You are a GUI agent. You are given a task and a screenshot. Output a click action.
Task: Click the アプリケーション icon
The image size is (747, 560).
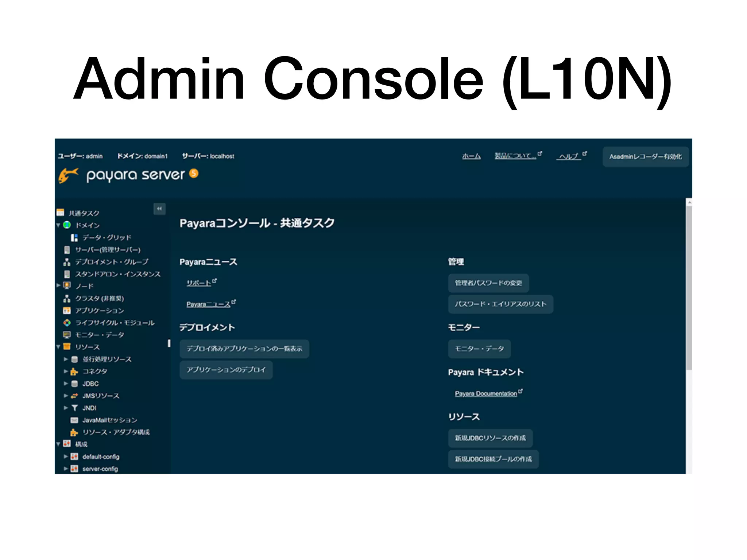(67, 311)
